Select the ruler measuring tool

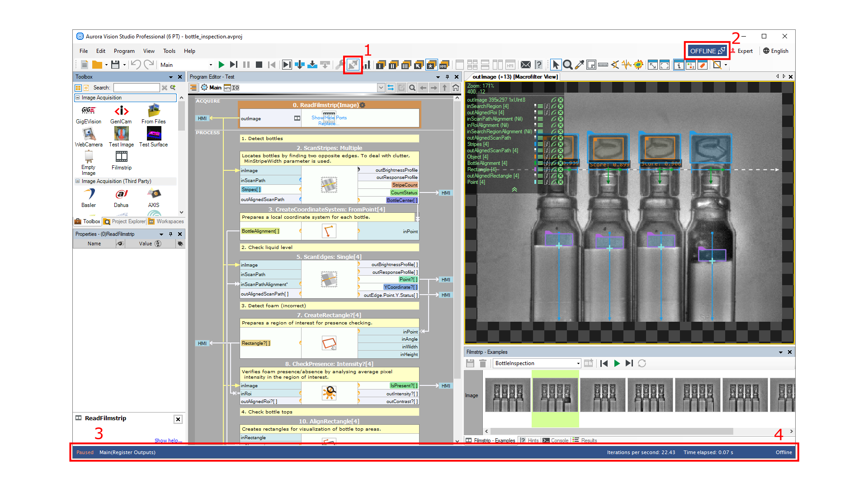click(603, 65)
